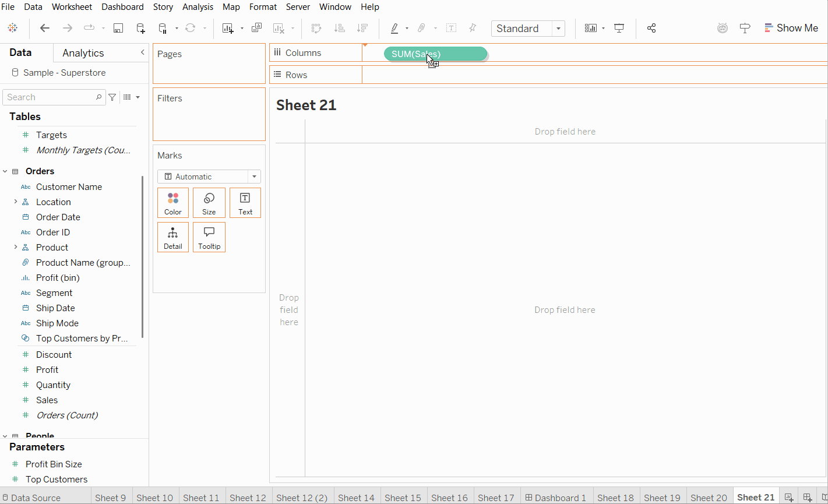828x504 pixels.
Task: Expand the Location hierarchy
Action: (15, 202)
